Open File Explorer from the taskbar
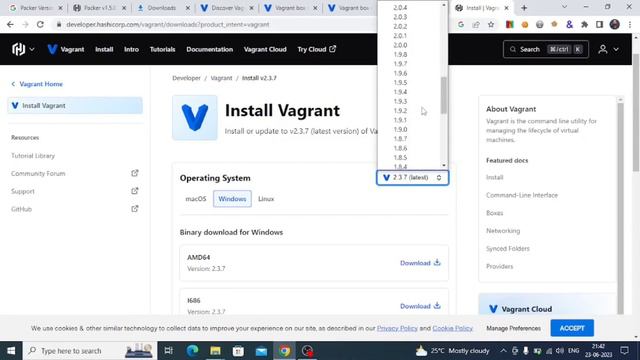 [x=215, y=351]
